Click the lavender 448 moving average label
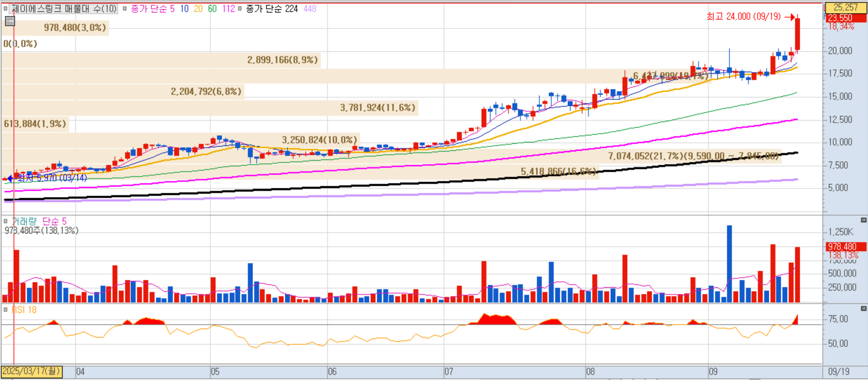 tap(310, 8)
